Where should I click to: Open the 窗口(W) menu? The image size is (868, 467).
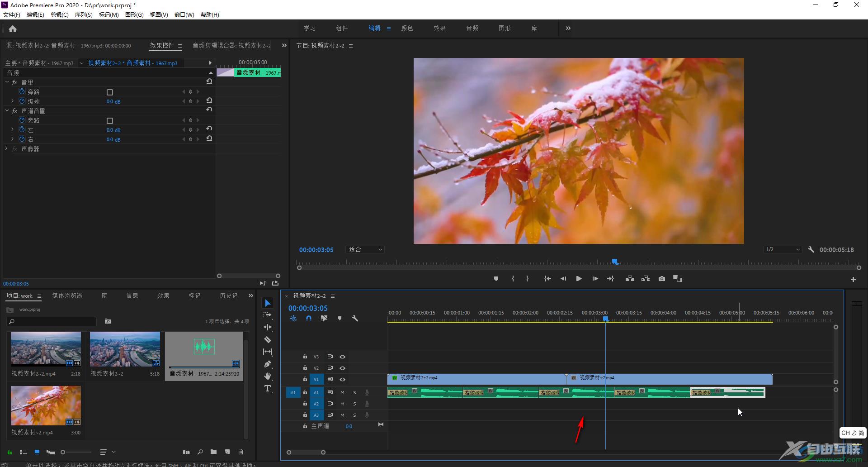tap(184, 15)
